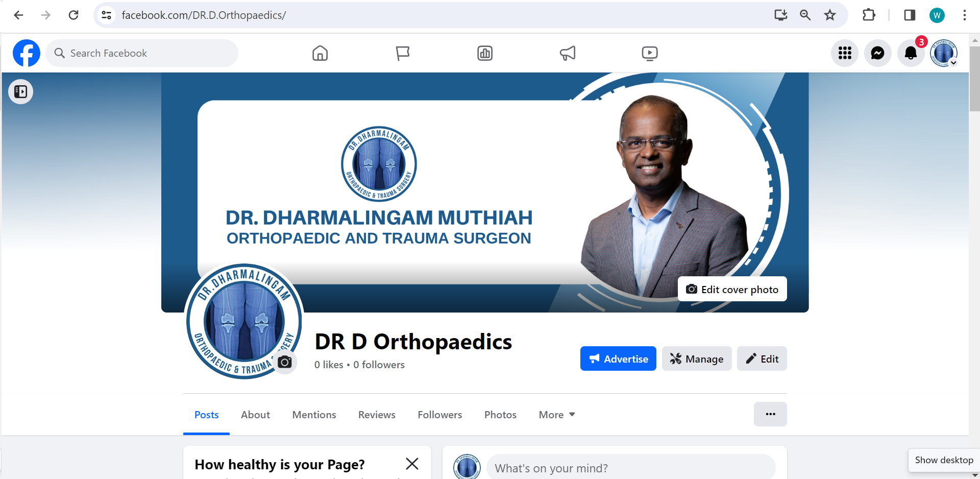The height and width of the screenshot is (479, 980).
Task: Open site information icon in address bar
Action: 106,15
